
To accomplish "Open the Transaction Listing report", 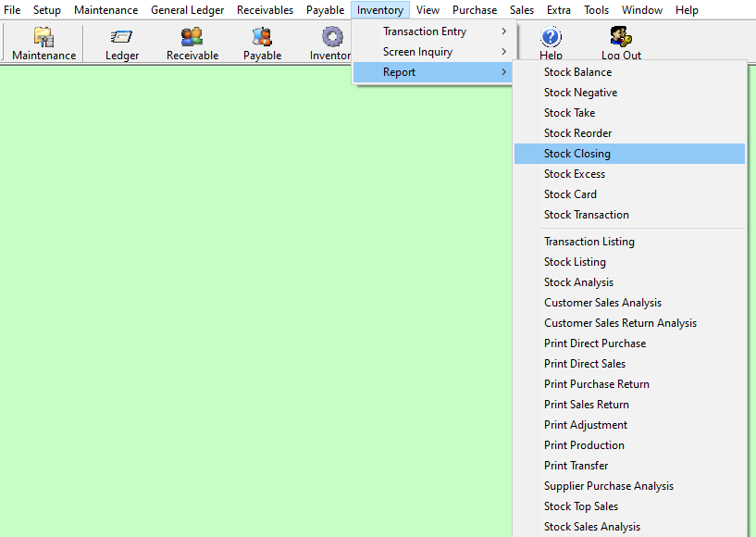I will point(629,242).
